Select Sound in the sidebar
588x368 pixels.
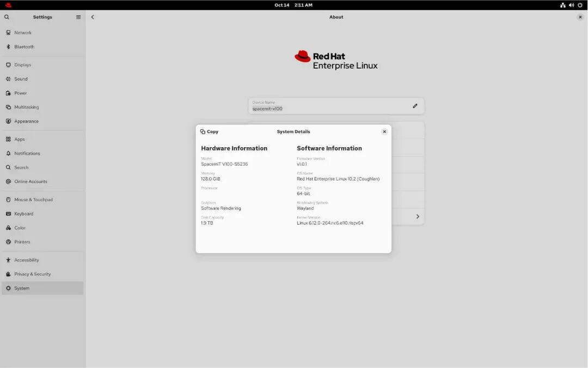[42, 79]
